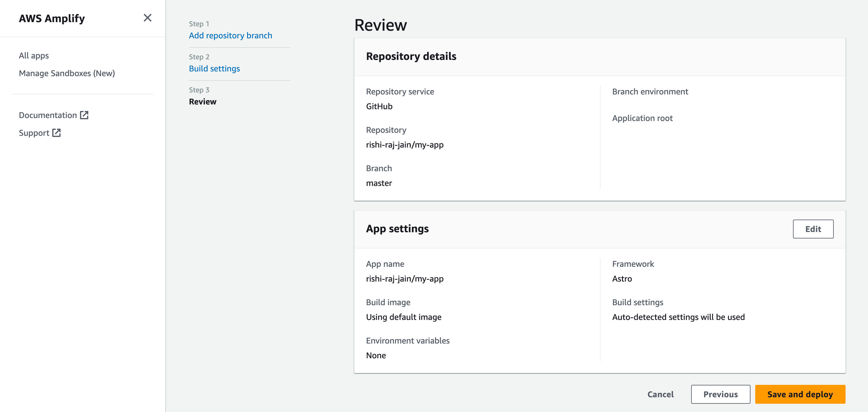Select the None environment variables value

[x=376, y=356]
